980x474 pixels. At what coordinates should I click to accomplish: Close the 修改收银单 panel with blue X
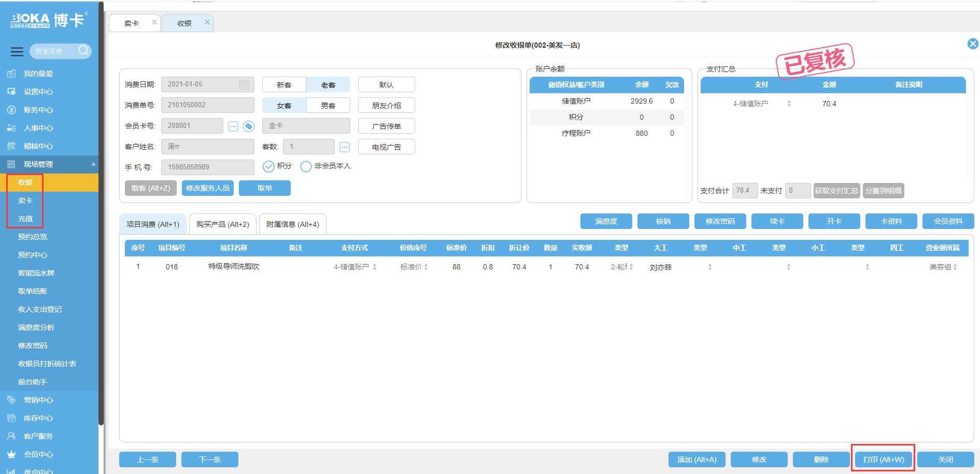pos(973,44)
